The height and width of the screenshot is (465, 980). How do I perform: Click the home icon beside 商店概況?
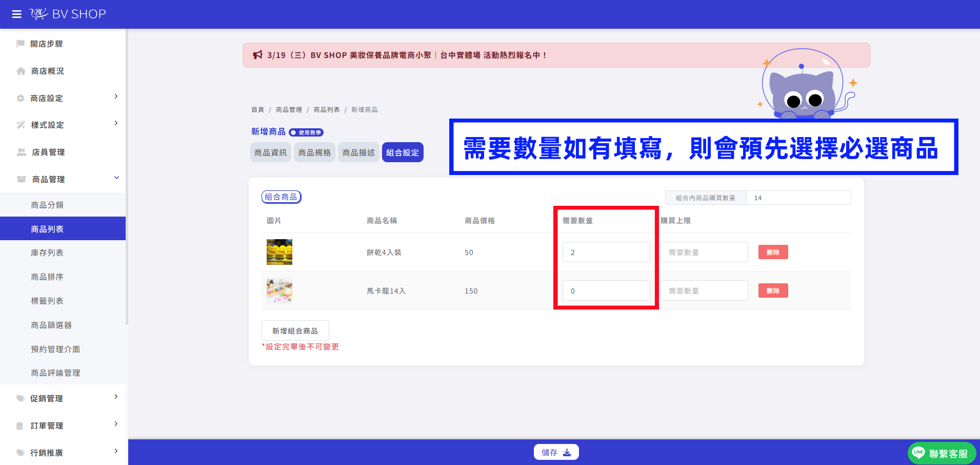pos(21,71)
